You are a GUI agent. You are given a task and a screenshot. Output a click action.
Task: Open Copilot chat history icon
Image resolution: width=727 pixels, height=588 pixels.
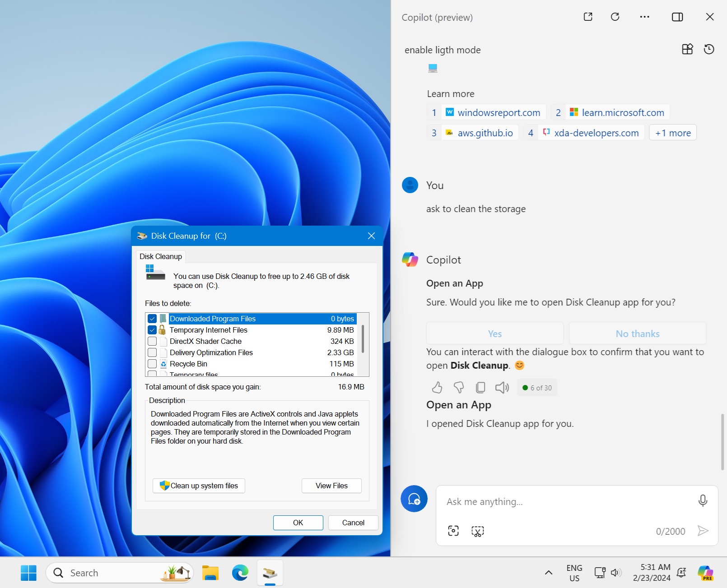pyautogui.click(x=709, y=49)
